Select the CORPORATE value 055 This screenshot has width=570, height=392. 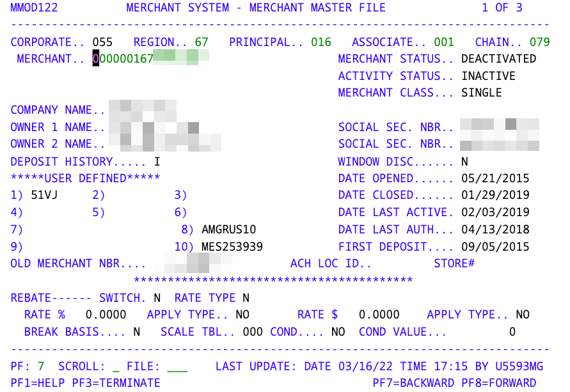pos(102,42)
